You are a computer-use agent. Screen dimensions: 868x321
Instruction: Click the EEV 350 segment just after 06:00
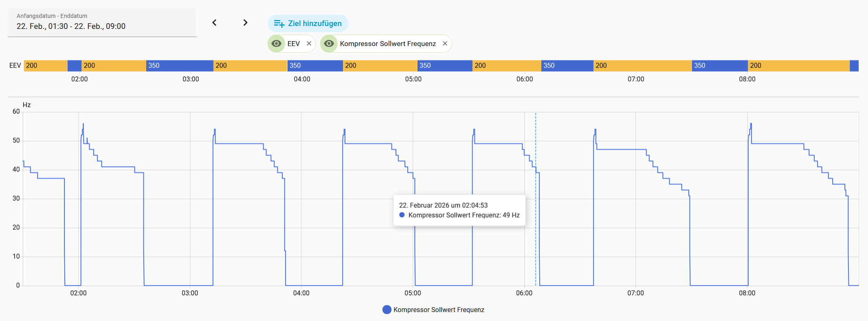[567, 66]
